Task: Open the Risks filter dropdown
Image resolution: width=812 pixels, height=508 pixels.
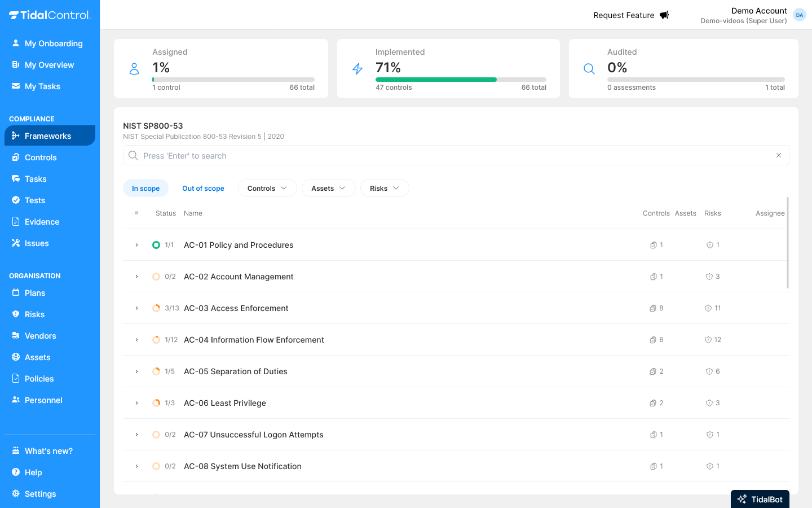Action: tap(385, 188)
